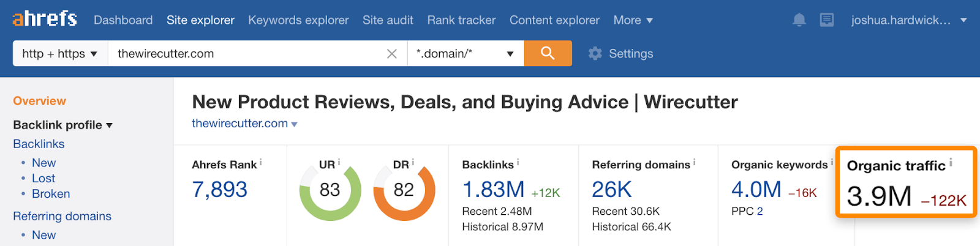Click the Ahrefs logo
The width and height of the screenshot is (980, 246).
click(x=45, y=19)
